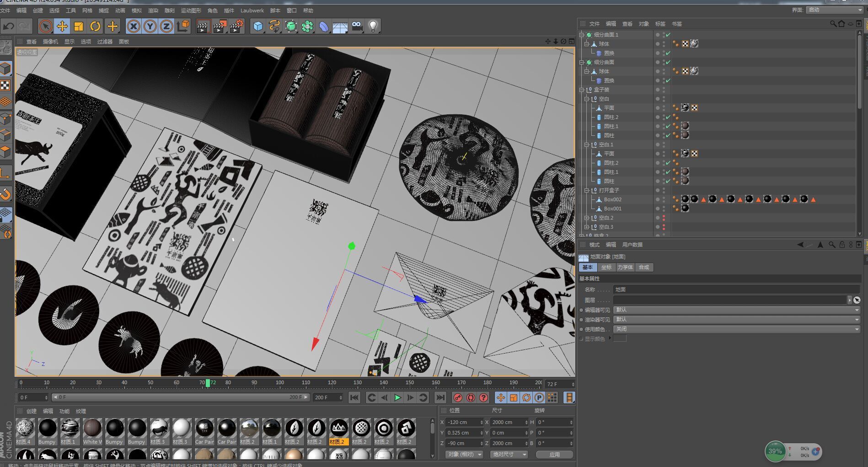Switch to the 力学体 tab
The image size is (868, 467).
[x=625, y=267]
